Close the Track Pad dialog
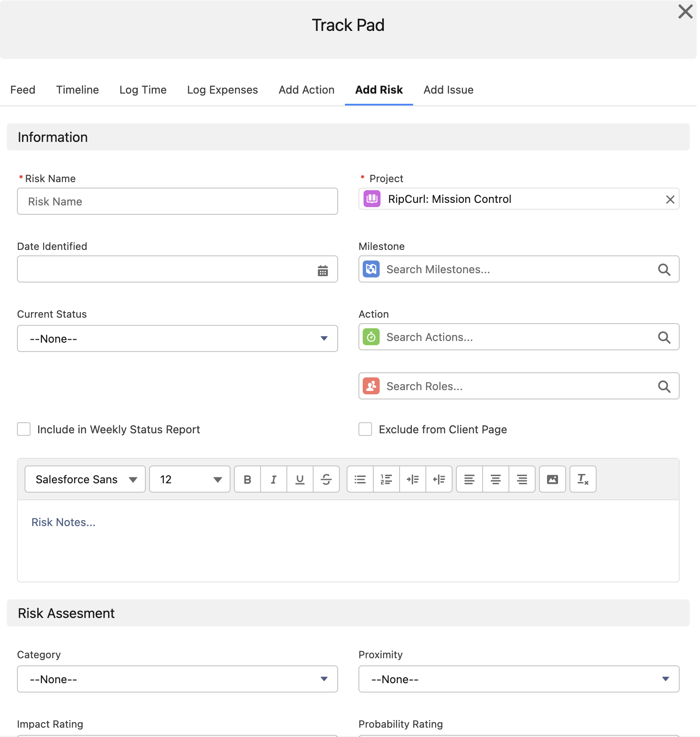The height and width of the screenshot is (737, 700). (685, 12)
